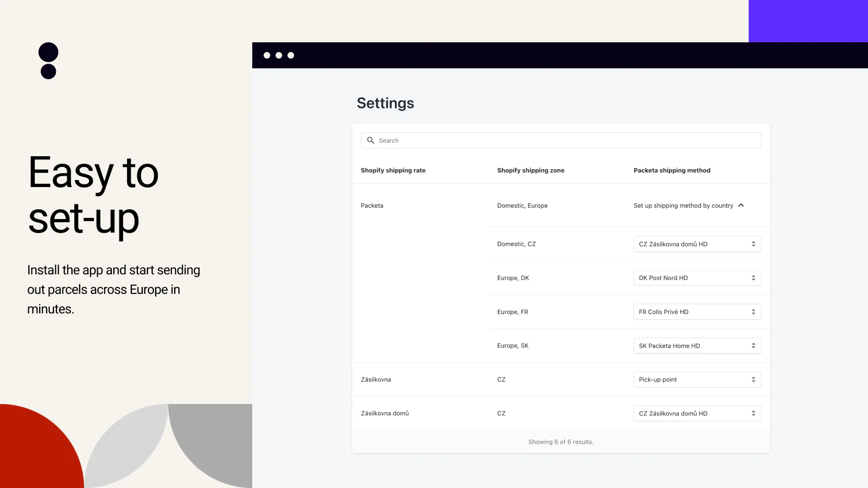Click the 'Showing 6 of 6 results' footer
868x488 pixels.
click(x=560, y=442)
